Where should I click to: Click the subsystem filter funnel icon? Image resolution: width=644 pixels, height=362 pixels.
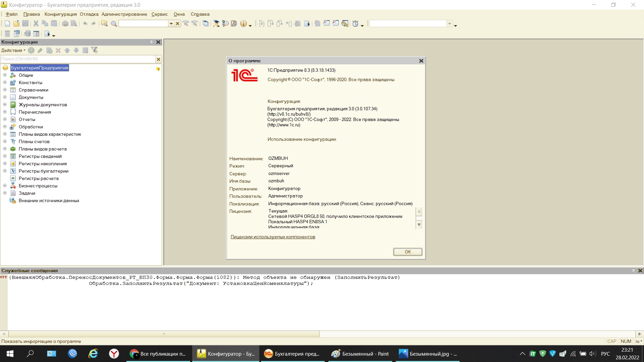(x=95, y=50)
